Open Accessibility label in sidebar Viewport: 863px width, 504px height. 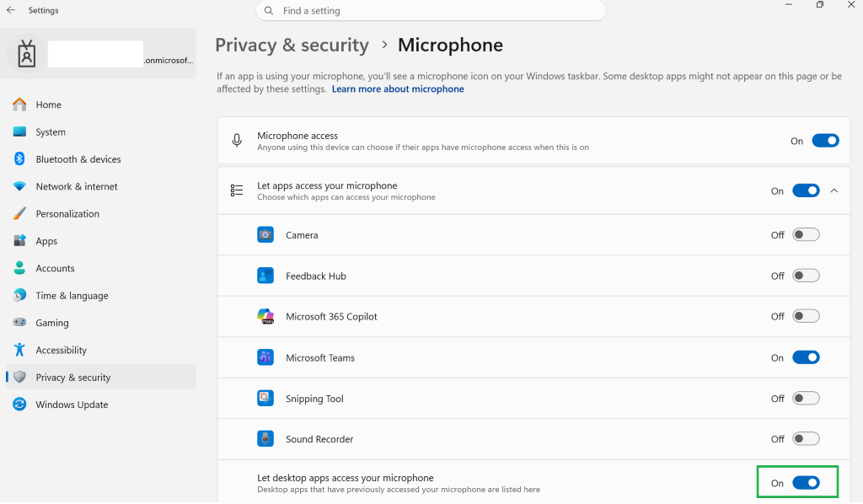click(x=61, y=350)
